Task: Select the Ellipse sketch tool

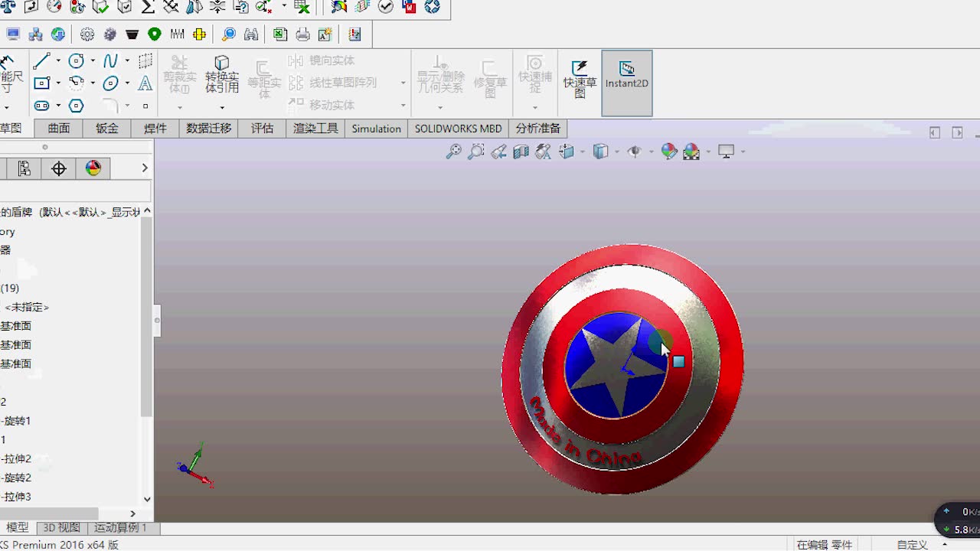Action: pyautogui.click(x=110, y=83)
